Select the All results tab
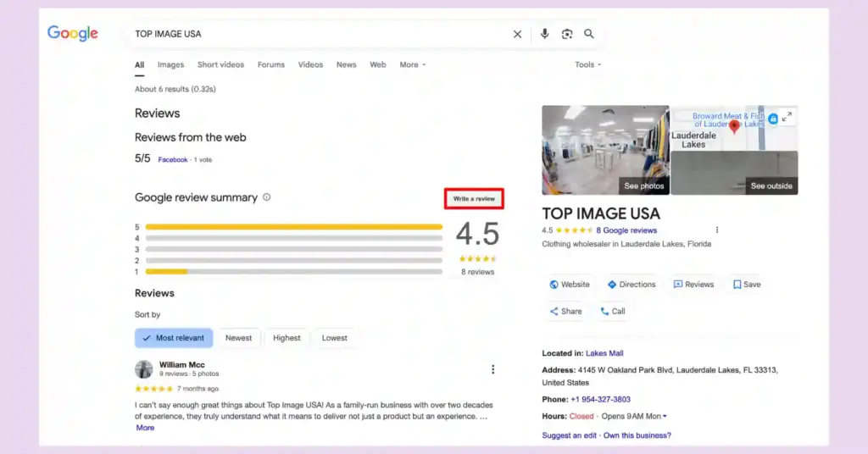The height and width of the screenshot is (454, 868). [x=140, y=65]
